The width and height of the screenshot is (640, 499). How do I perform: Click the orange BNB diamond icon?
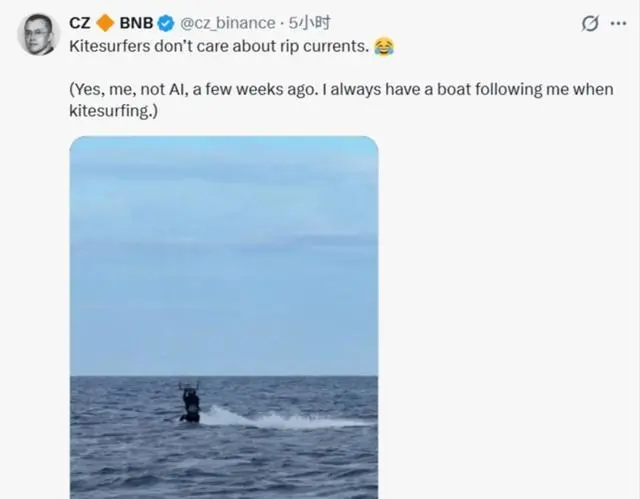click(x=105, y=23)
